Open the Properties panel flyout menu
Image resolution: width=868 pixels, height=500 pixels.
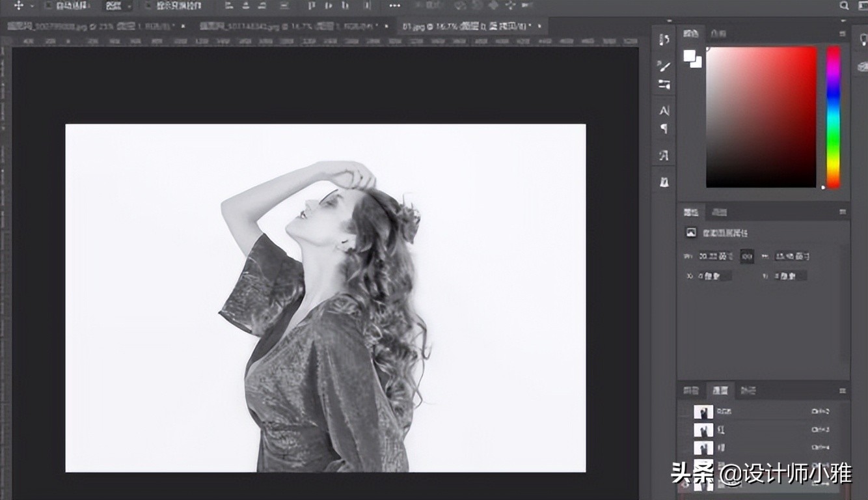coord(843,212)
